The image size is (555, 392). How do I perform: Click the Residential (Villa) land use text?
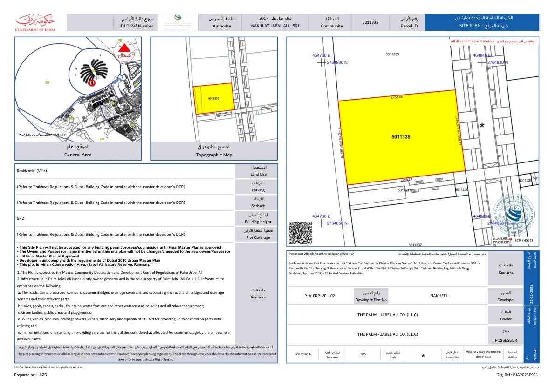point(32,171)
